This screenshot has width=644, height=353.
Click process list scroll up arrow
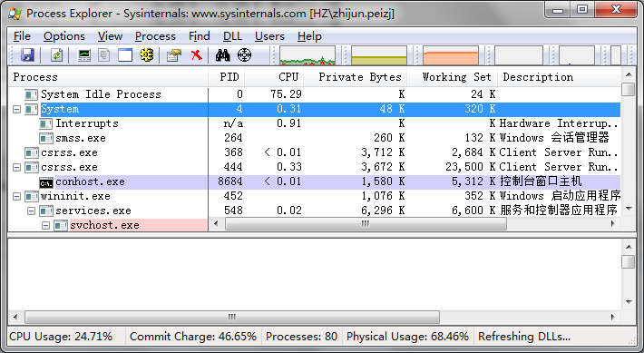pyautogui.click(x=629, y=74)
